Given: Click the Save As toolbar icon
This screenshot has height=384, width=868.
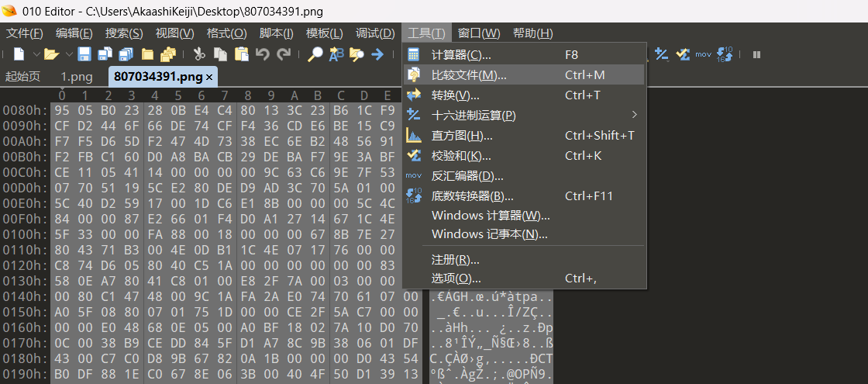Looking at the screenshot, I should [x=105, y=54].
